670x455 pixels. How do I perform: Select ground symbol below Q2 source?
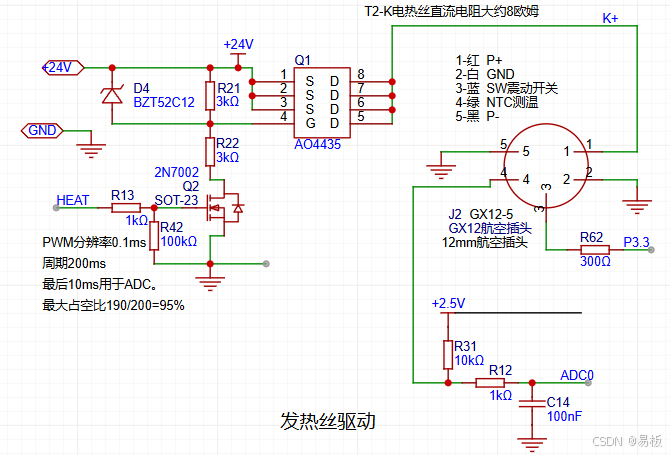pyautogui.click(x=210, y=284)
